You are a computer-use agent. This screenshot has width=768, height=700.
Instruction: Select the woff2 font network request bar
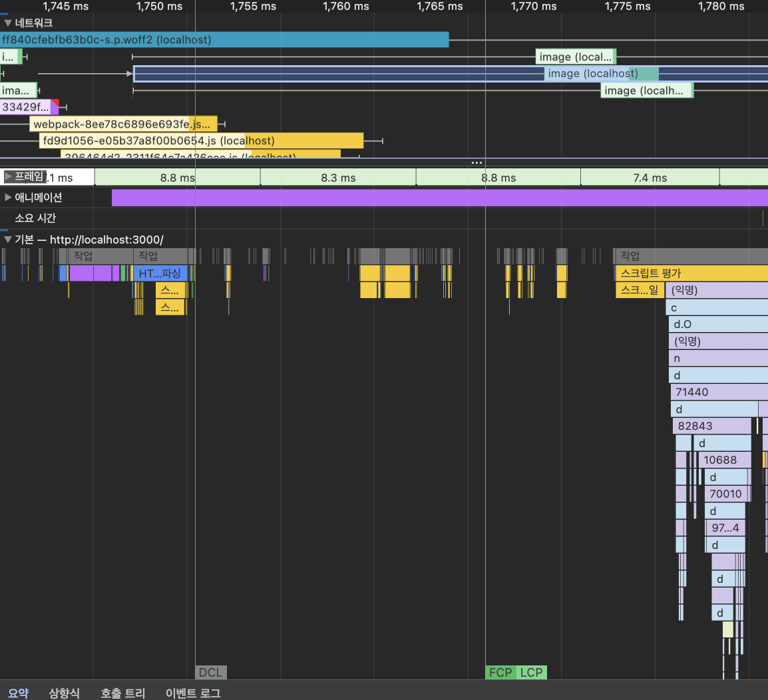pos(224,40)
